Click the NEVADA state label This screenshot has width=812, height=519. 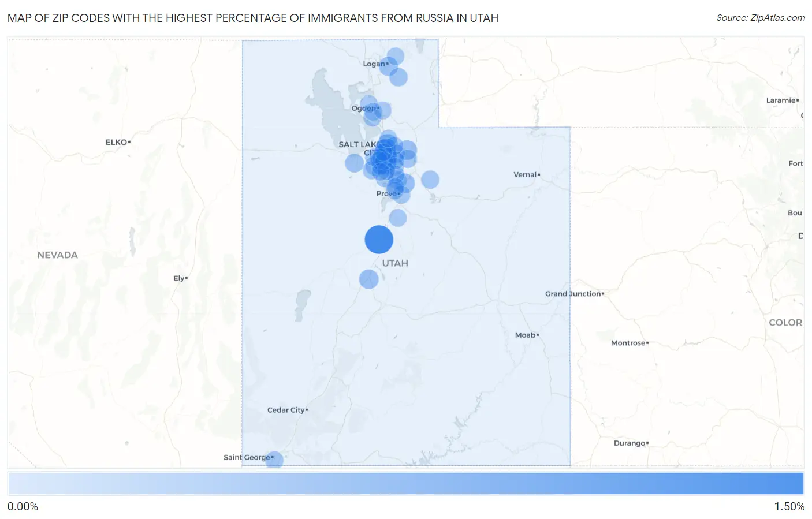tap(57, 255)
